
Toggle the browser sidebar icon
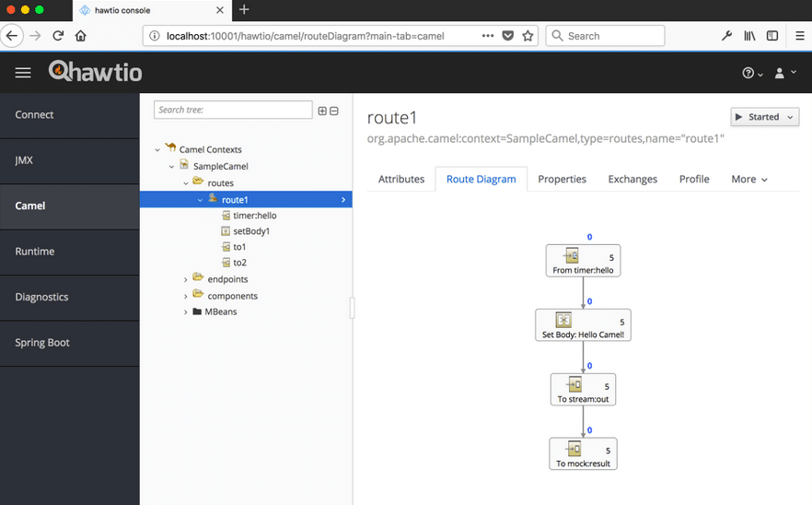(x=772, y=36)
